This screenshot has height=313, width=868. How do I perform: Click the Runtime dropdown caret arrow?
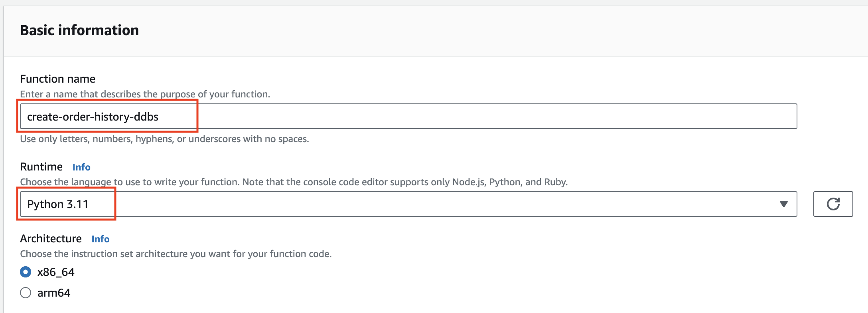point(783,204)
